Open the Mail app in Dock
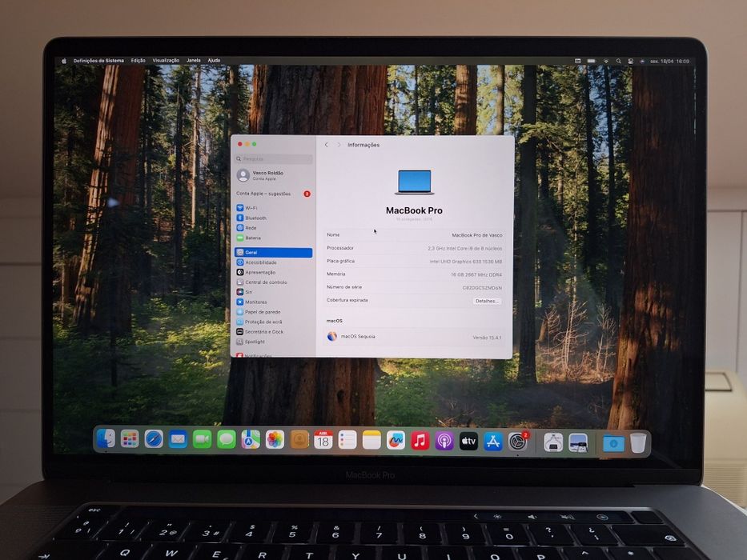The image size is (747, 560). point(179,439)
